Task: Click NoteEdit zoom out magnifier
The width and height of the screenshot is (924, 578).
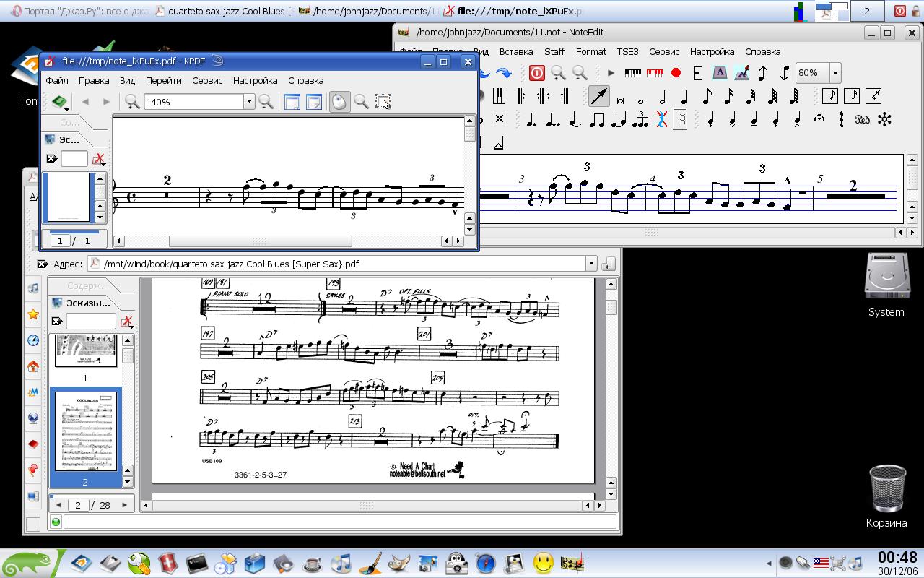Action: 580,73
